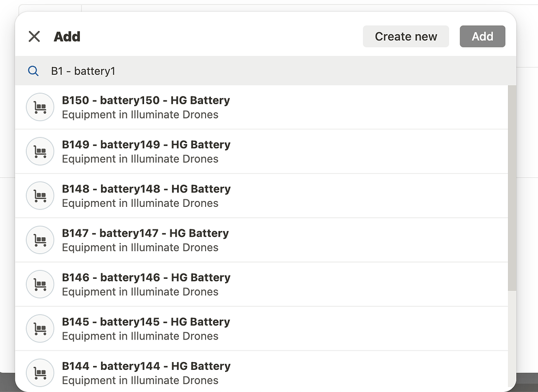
Task: Click the cart icon next to battery144
Action: point(40,372)
